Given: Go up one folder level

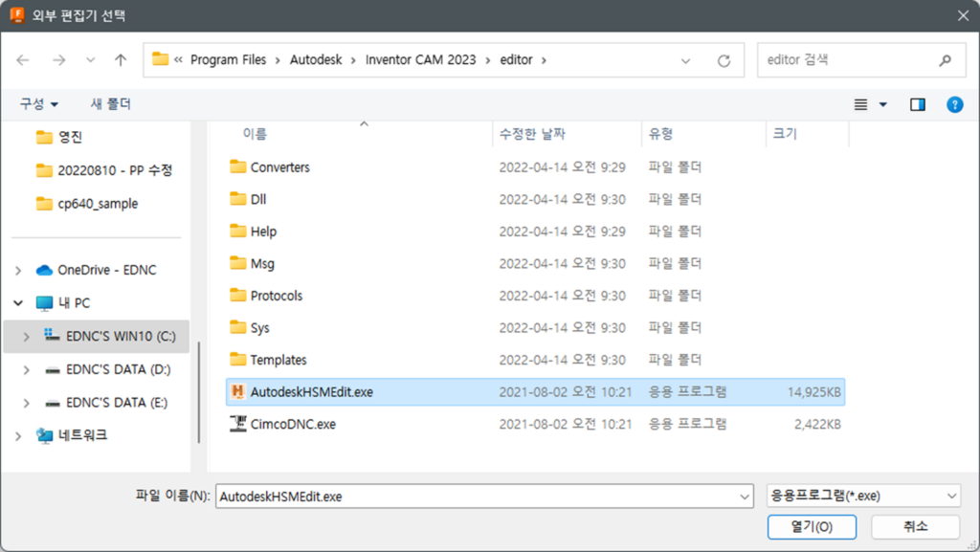Looking at the screenshot, I should tap(121, 60).
